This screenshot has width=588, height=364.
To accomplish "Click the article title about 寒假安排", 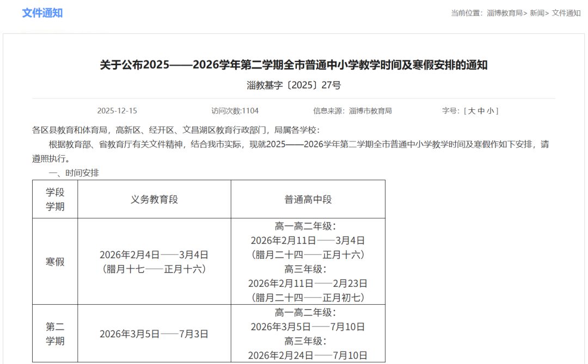I will tap(293, 65).
